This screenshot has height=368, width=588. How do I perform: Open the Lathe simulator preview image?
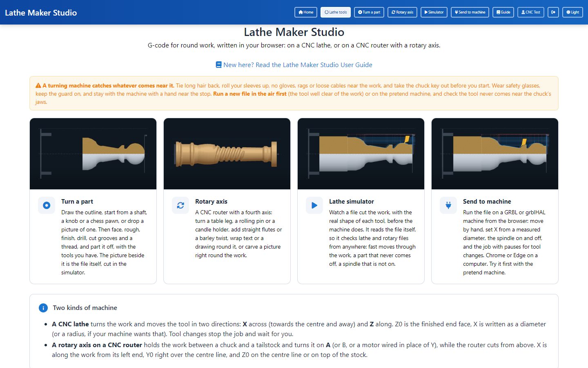[x=361, y=154]
